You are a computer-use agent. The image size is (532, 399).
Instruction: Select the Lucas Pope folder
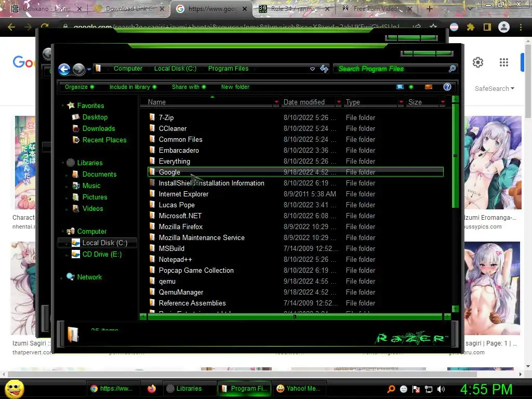pos(177,205)
